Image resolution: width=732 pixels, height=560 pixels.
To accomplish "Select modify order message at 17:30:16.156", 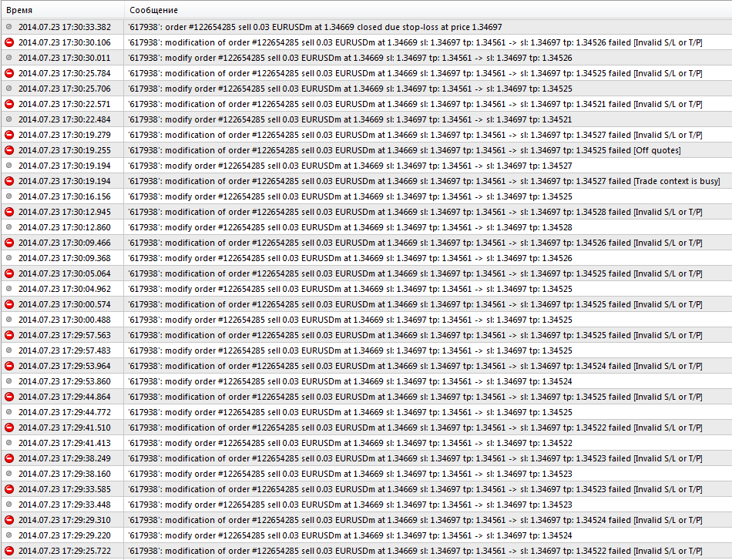I will [x=350, y=196].
